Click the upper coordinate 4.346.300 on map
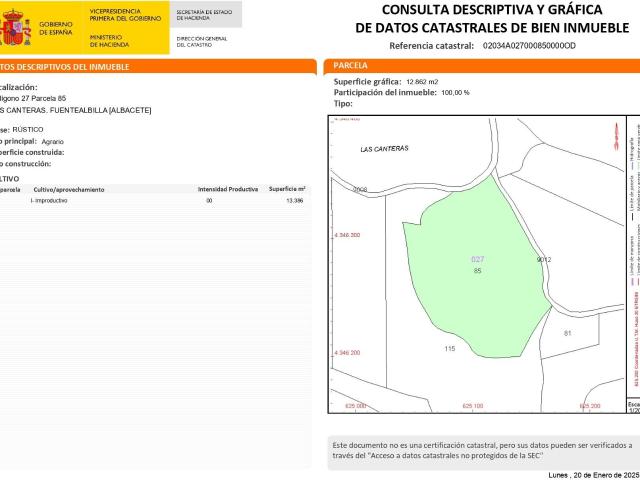Screen dimensions: 640x480 pos(347,235)
